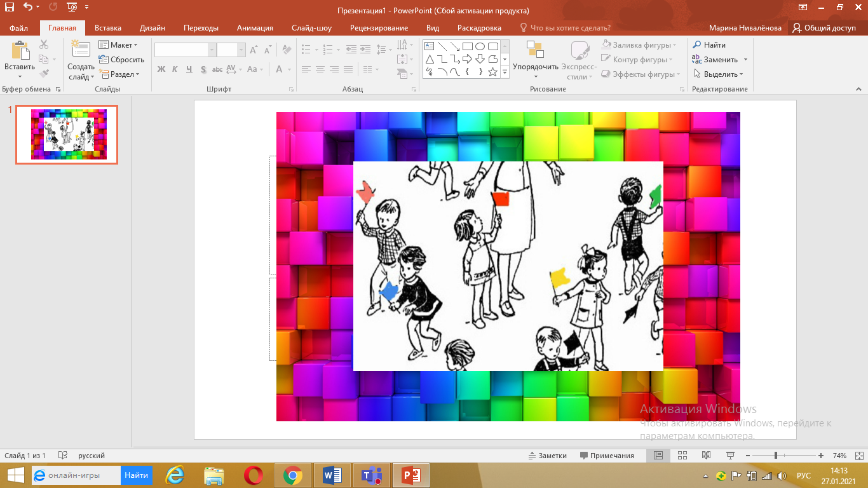The height and width of the screenshot is (488, 868).
Task: Open Вставить paste options dropdown arrow
Action: [20, 77]
